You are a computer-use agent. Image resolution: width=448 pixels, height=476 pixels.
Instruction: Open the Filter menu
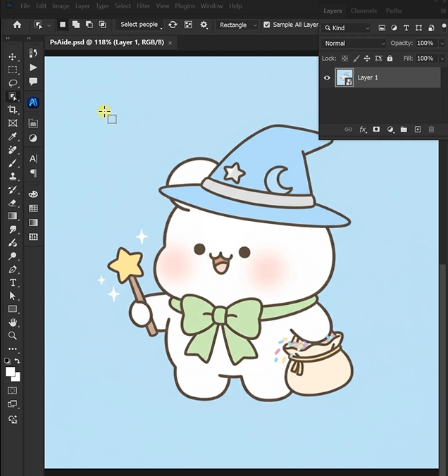coord(143,6)
